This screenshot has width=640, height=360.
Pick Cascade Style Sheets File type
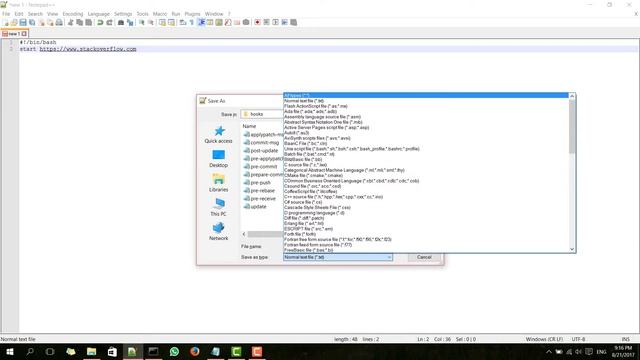tap(426, 207)
